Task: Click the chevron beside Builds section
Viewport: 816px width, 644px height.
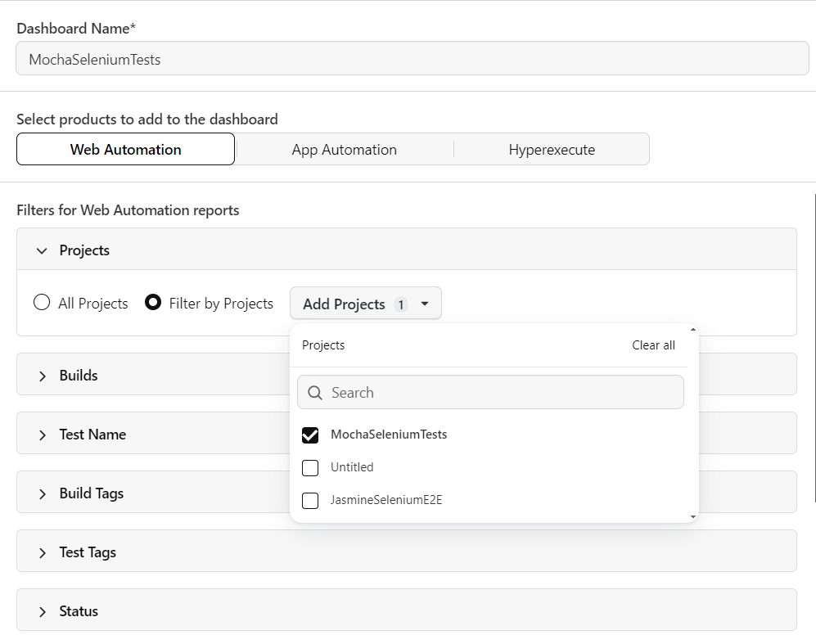Action: tap(43, 374)
